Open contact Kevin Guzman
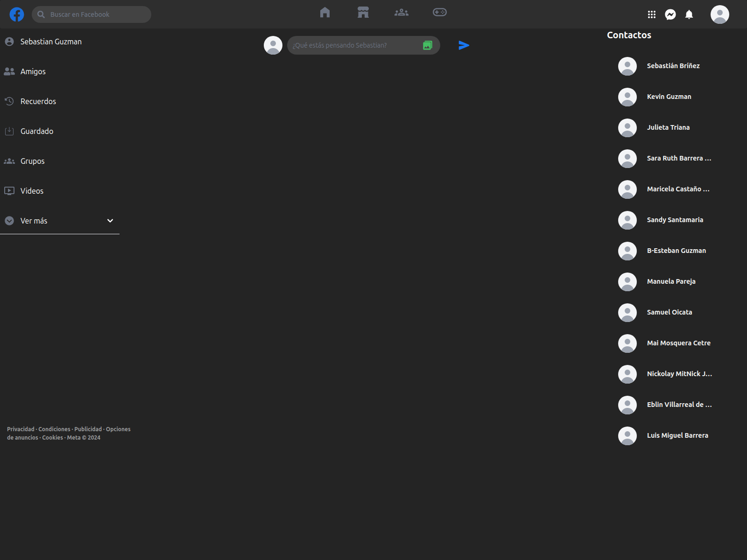The height and width of the screenshot is (560, 747). tap(669, 97)
